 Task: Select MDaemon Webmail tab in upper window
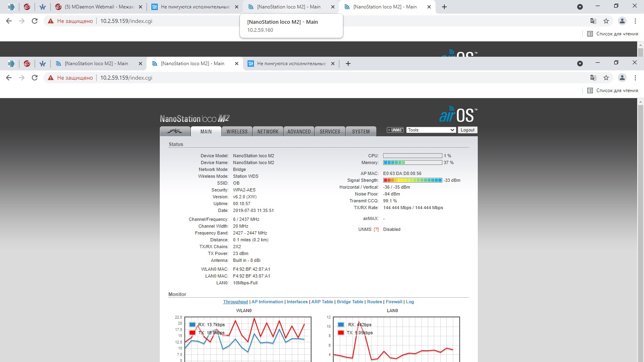[x=99, y=7]
